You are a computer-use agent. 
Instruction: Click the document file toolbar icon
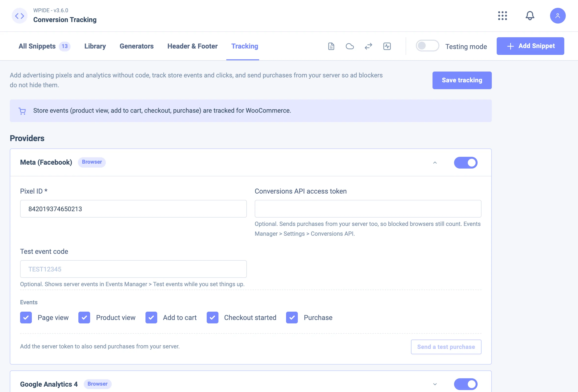(331, 46)
